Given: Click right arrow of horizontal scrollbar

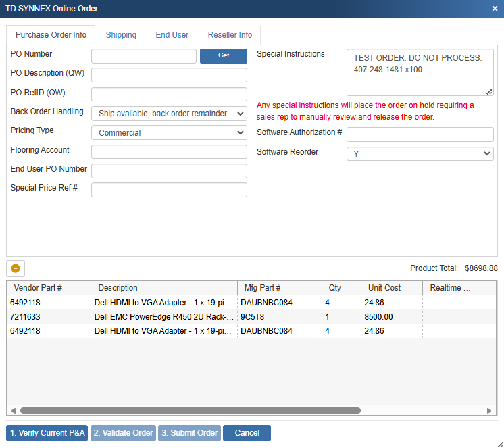Looking at the screenshot, I should [x=489, y=410].
